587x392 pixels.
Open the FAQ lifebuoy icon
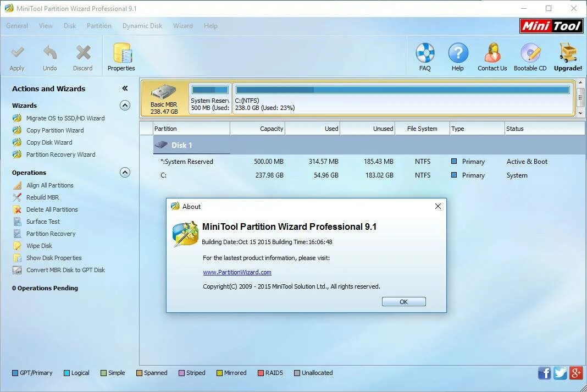click(425, 53)
